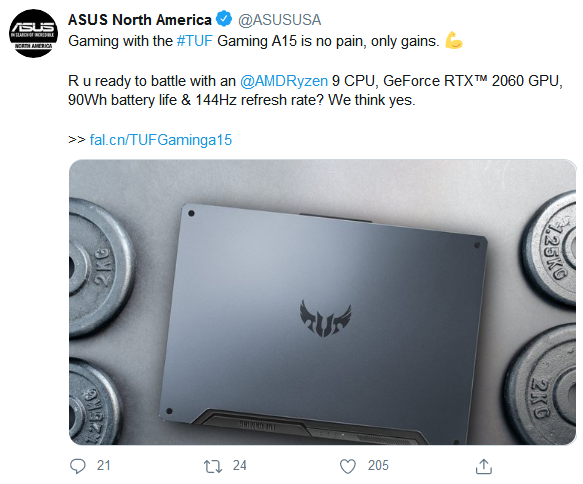Click the like count 205
The width and height of the screenshot is (583, 484).
(x=378, y=465)
